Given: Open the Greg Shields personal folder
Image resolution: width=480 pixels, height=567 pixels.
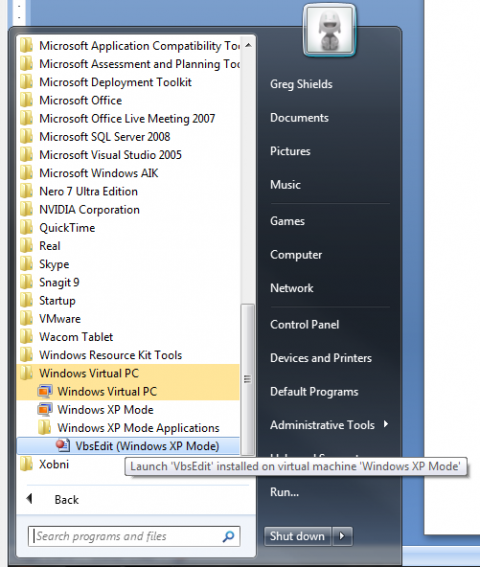Looking at the screenshot, I should tap(301, 84).
